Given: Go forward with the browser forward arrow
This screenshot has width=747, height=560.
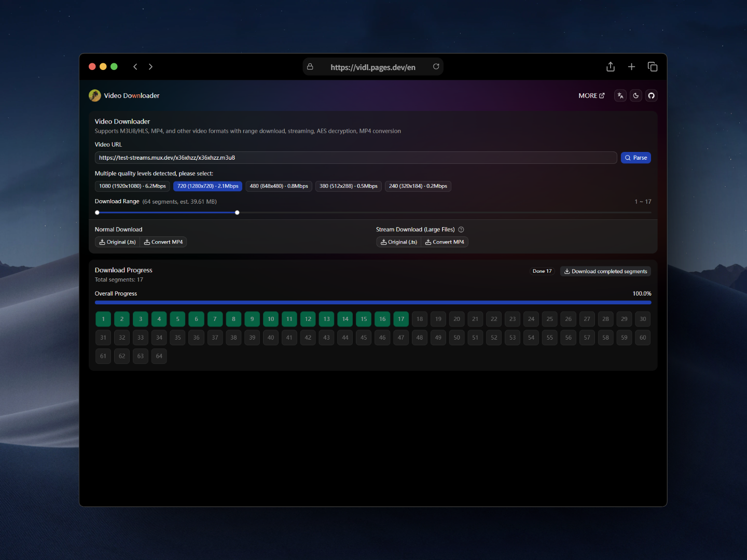Looking at the screenshot, I should (x=150, y=67).
